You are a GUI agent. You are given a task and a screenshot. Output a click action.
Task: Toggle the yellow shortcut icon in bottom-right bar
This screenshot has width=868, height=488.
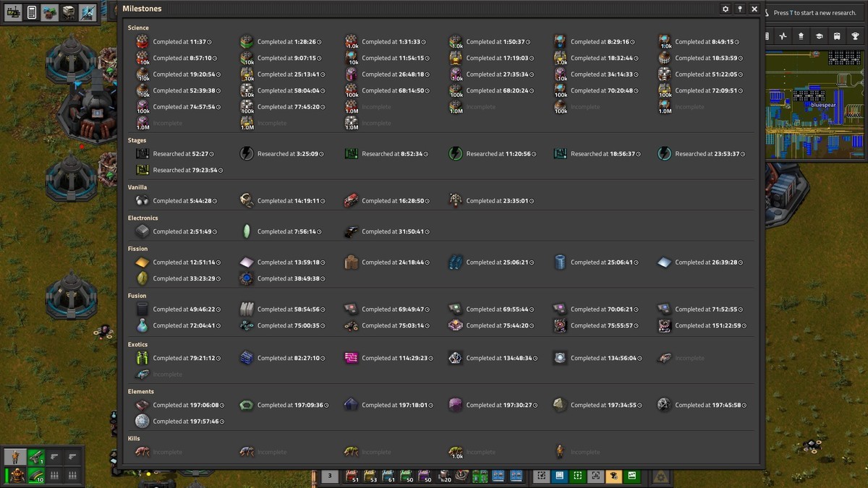pyautogui.click(x=613, y=476)
